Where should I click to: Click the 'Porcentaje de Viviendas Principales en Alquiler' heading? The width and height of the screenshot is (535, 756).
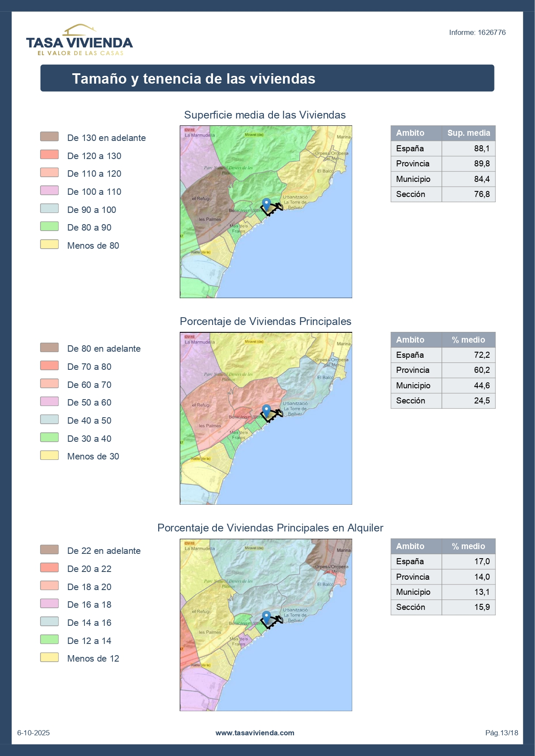(270, 528)
